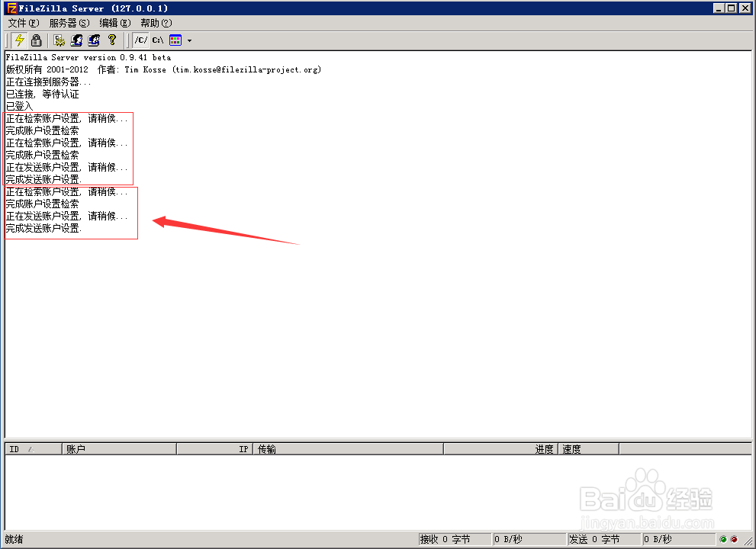Toggle the lightning bolt server connection icon
756x549 pixels.
(20, 40)
